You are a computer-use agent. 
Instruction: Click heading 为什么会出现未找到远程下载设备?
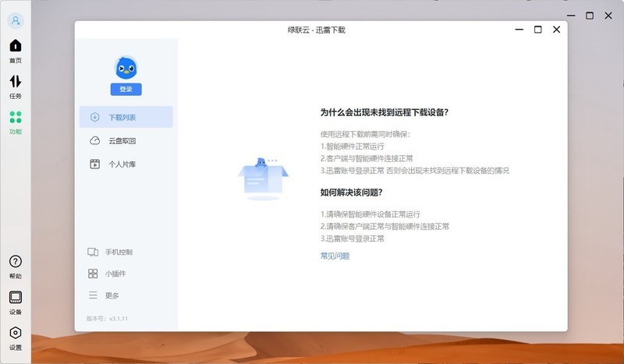click(385, 112)
